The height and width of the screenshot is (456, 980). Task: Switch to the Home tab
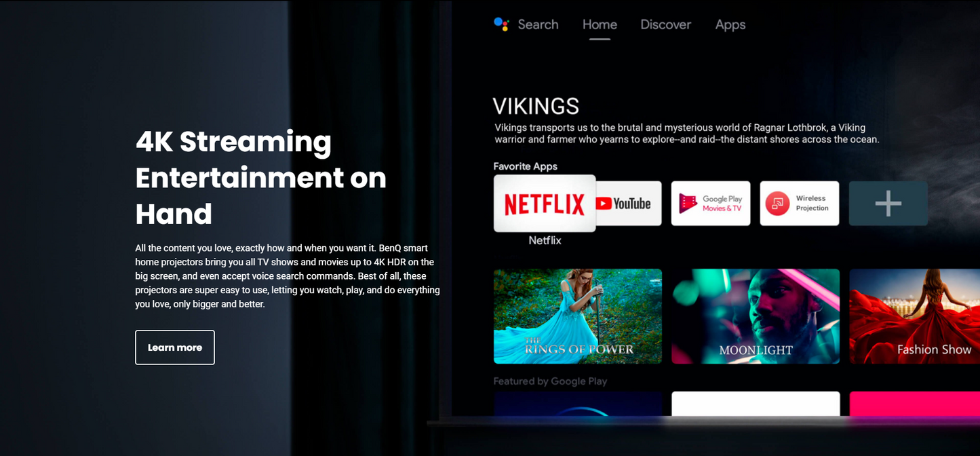tap(600, 24)
